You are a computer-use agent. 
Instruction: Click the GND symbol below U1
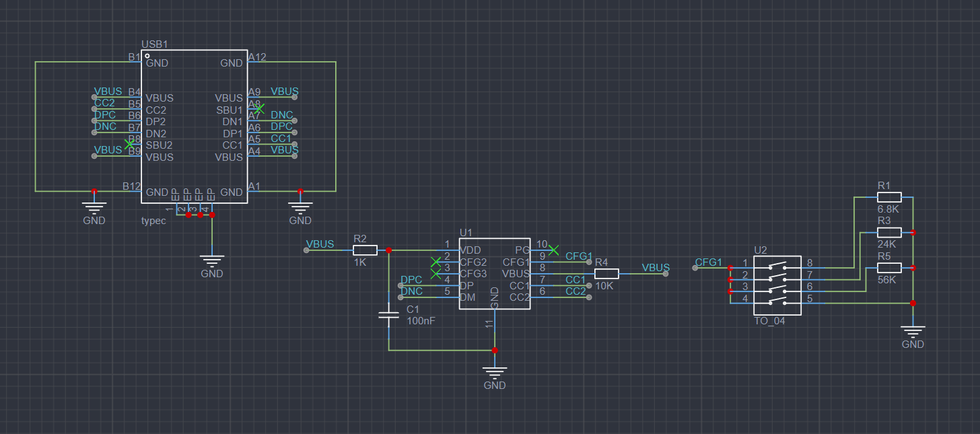(495, 374)
